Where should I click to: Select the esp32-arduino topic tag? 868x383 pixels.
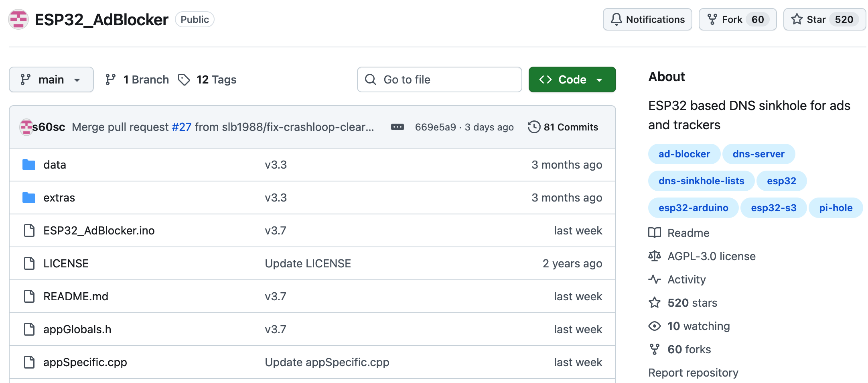click(x=693, y=208)
